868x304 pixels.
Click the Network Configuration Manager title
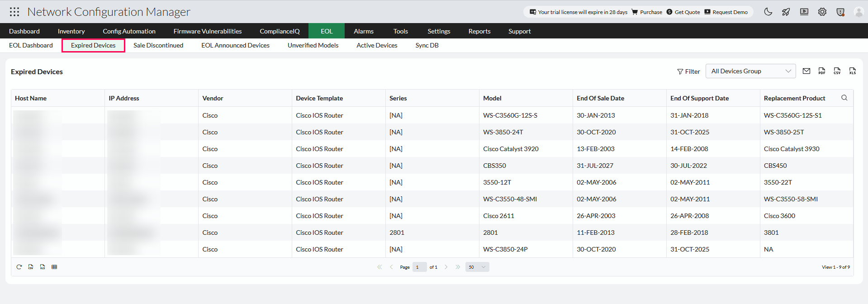[x=109, y=12]
